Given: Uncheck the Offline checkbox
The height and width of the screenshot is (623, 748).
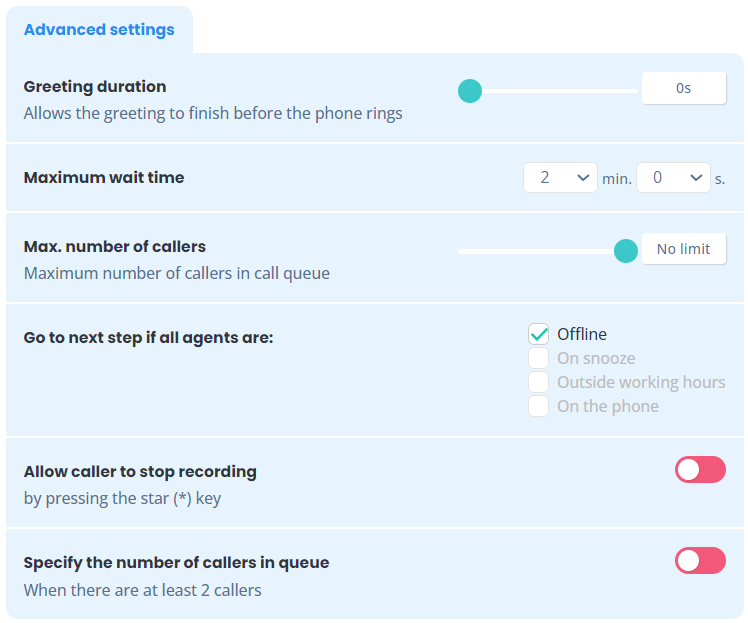Looking at the screenshot, I should 539,334.
